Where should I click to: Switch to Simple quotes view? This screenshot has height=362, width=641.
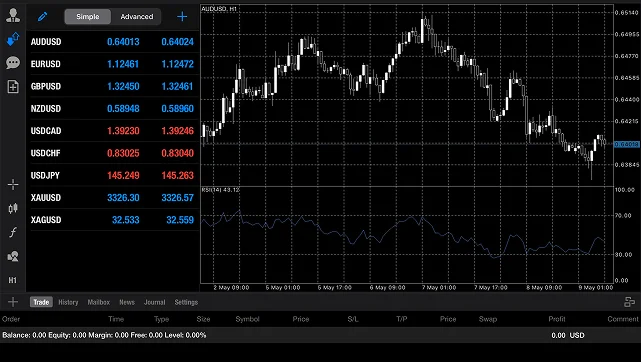(x=87, y=17)
